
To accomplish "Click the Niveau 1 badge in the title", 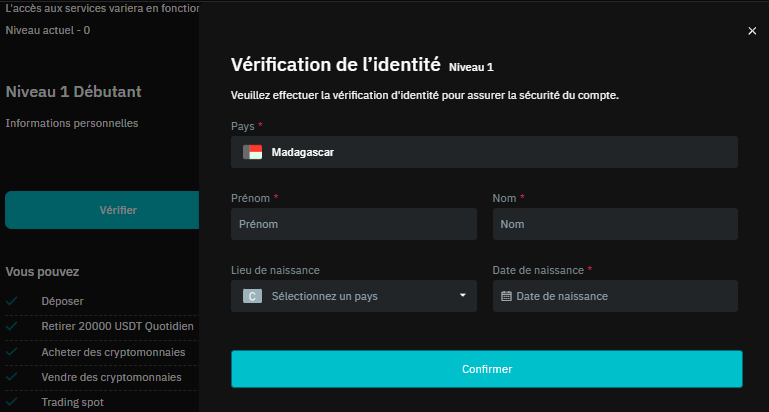I will click(471, 67).
